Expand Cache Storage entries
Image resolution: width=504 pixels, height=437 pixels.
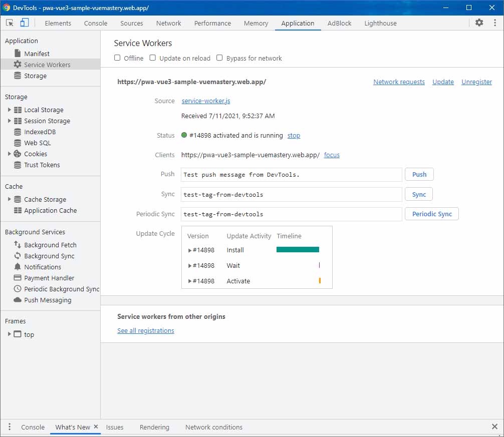[9, 199]
